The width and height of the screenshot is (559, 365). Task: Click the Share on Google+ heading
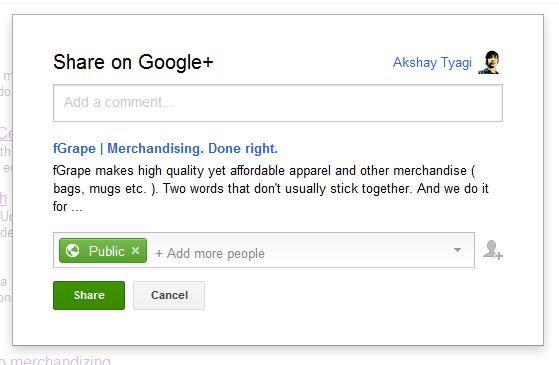click(x=133, y=62)
